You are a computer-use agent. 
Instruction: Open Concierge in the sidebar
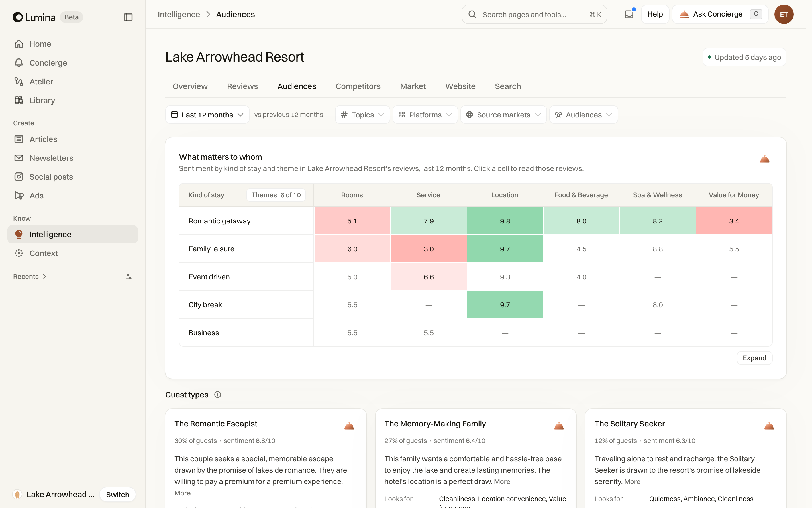click(x=73, y=63)
